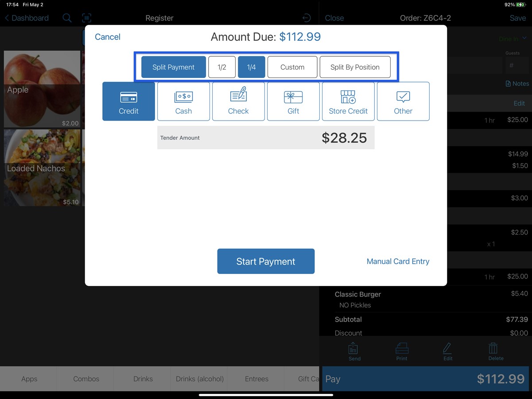This screenshot has height=399, width=532.
Task: Open the Combos category tab
Action: [86, 379]
